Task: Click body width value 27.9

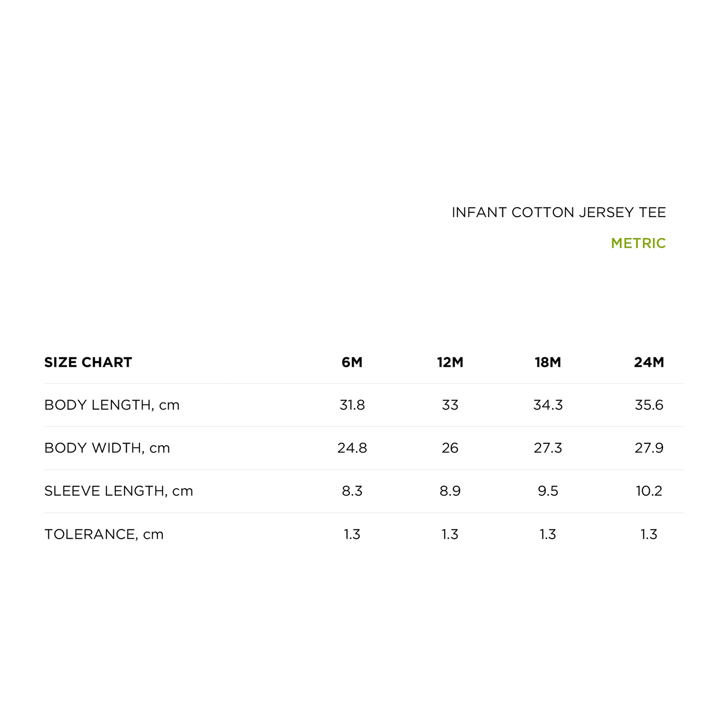Action: [x=649, y=448]
